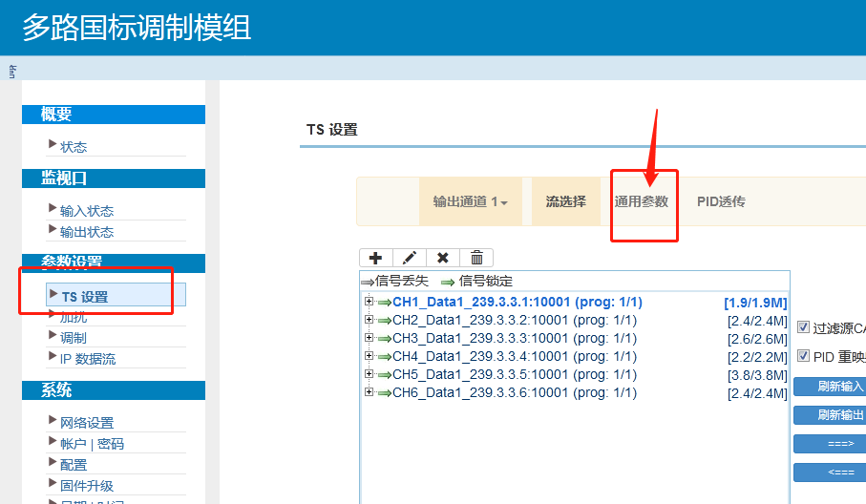The height and width of the screenshot is (504, 866).
Task: Click the green arrow beside CH4 stream
Action: pyautogui.click(x=385, y=357)
